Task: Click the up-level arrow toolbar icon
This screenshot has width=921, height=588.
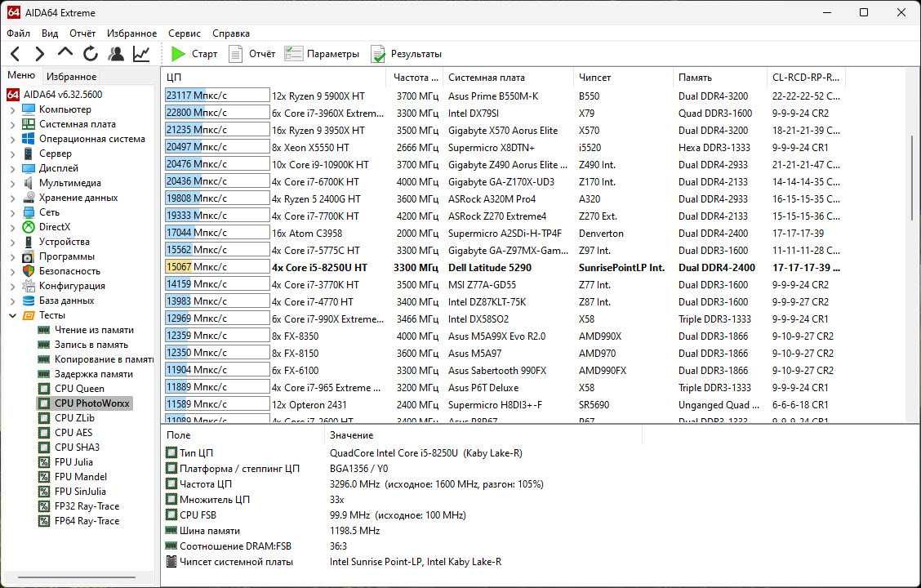Action: point(65,53)
